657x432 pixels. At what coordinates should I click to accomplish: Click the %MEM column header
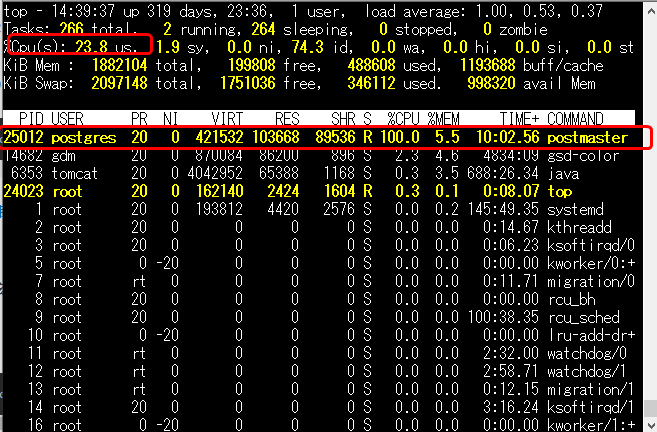pyautogui.click(x=443, y=119)
